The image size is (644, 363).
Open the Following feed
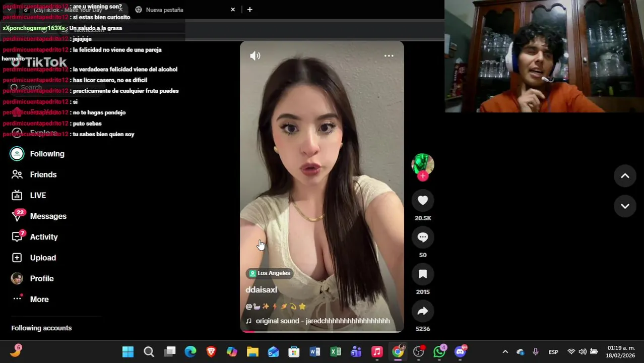coord(47,154)
